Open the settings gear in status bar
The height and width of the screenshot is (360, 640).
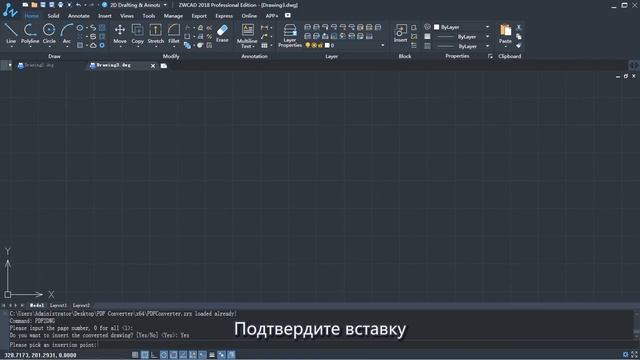tap(625, 355)
